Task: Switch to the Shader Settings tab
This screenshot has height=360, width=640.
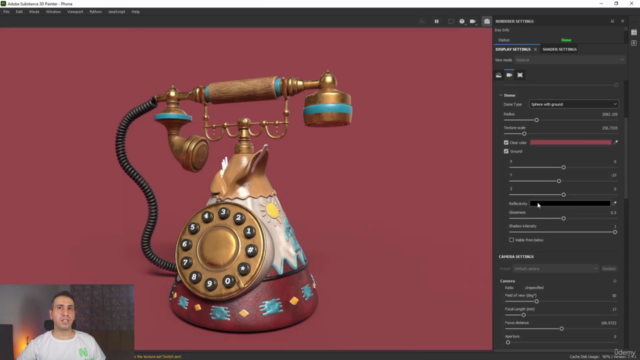Action: pyautogui.click(x=559, y=49)
